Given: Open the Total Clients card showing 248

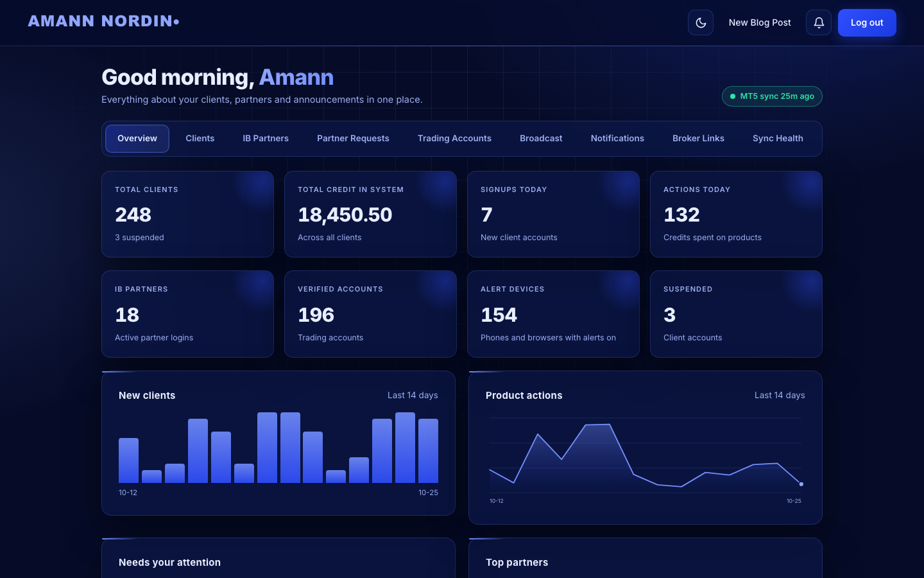Looking at the screenshot, I should coord(187,214).
